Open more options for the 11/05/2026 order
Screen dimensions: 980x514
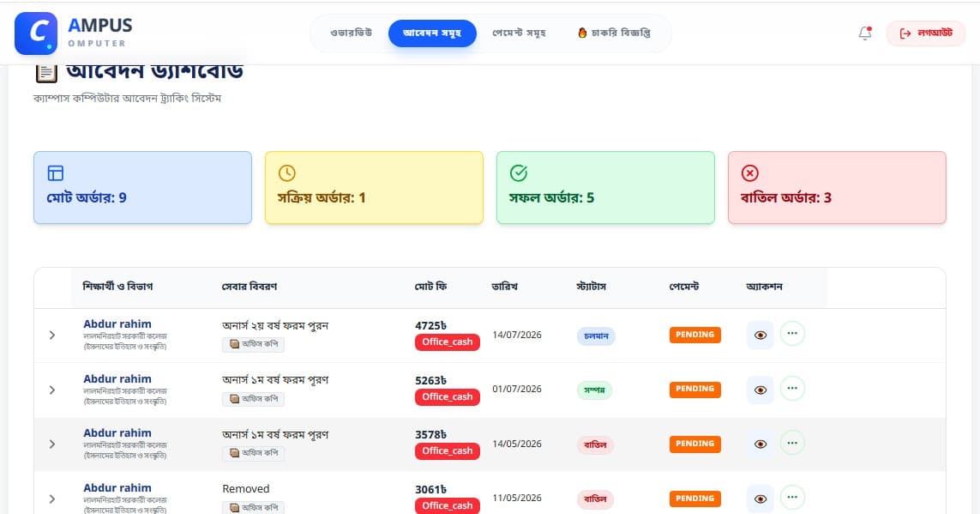point(792,498)
